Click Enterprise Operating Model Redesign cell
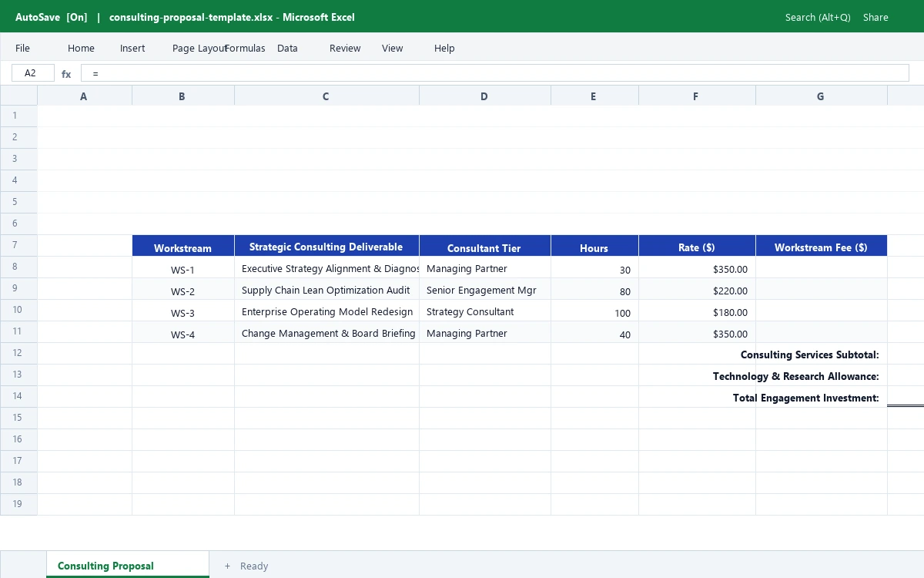 tap(326, 311)
